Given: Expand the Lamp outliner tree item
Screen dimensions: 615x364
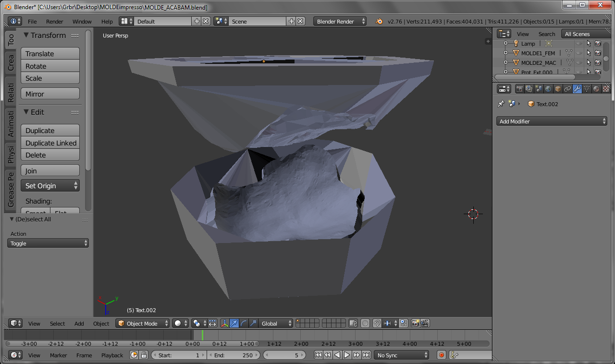Looking at the screenshot, I should coord(505,43).
